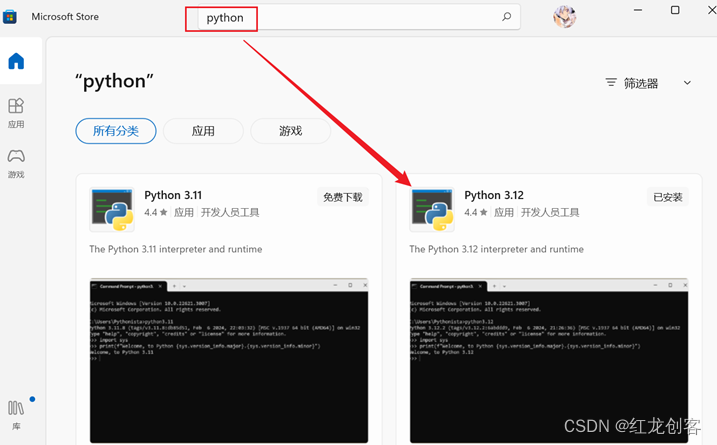
Task: Click the "python" results heading
Action: point(114,81)
